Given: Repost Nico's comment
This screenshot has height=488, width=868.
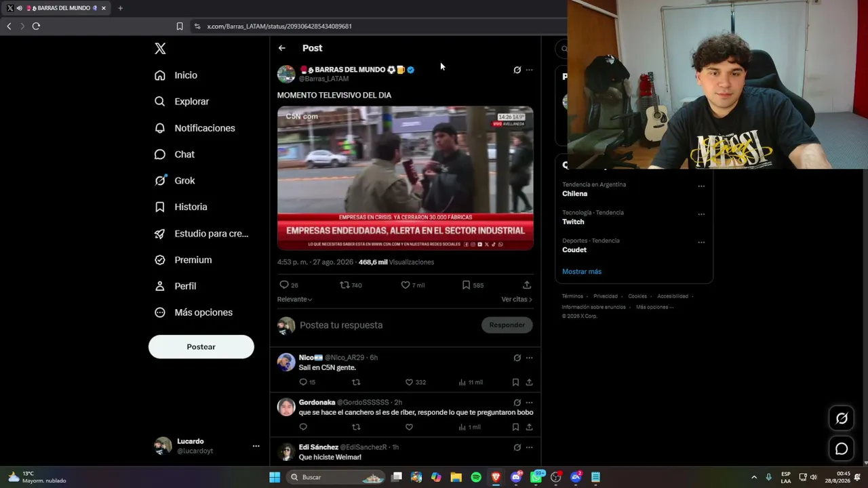Looking at the screenshot, I should 356,382.
